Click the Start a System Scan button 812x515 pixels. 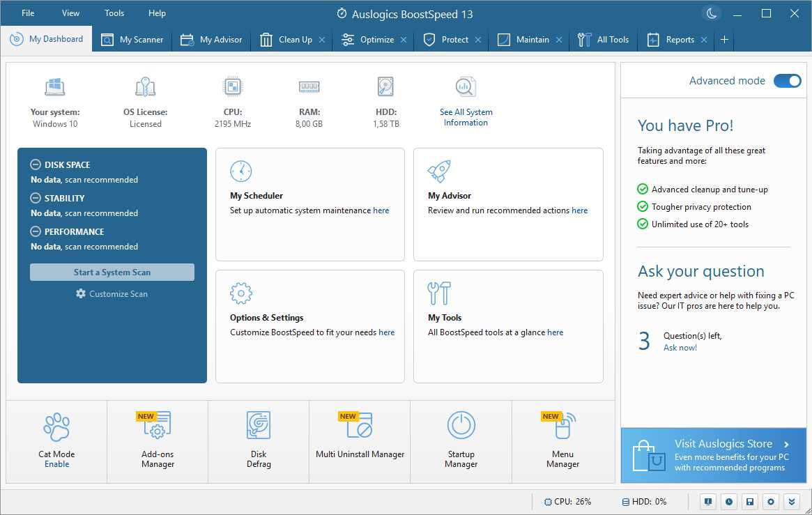coord(112,272)
